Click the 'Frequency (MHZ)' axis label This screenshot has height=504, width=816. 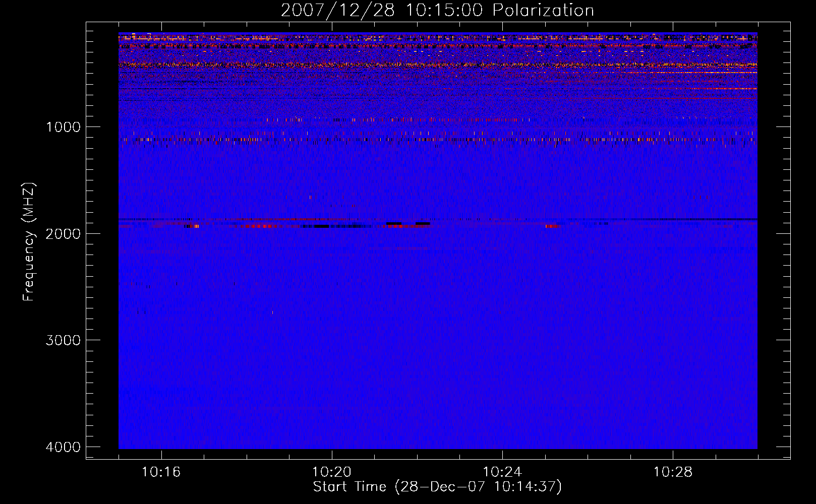pyautogui.click(x=29, y=242)
